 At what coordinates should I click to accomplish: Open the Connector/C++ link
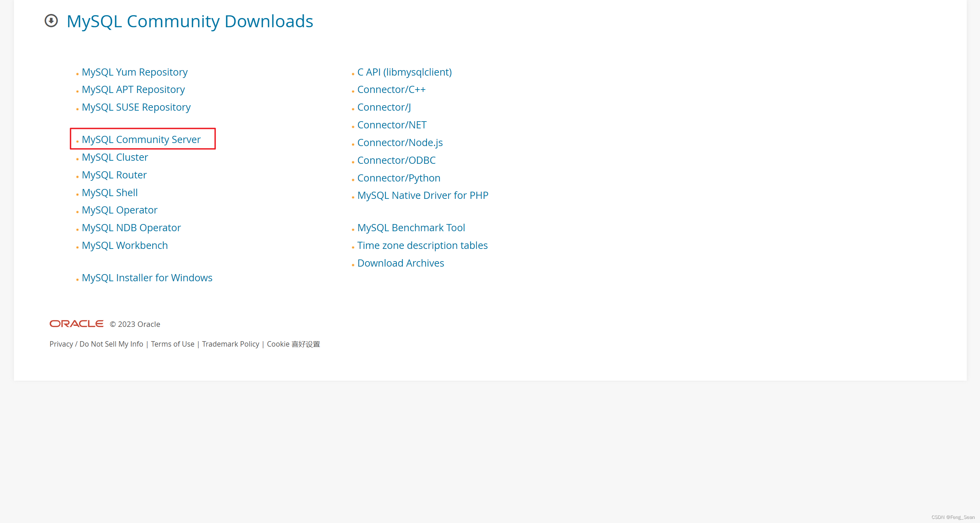(x=391, y=90)
